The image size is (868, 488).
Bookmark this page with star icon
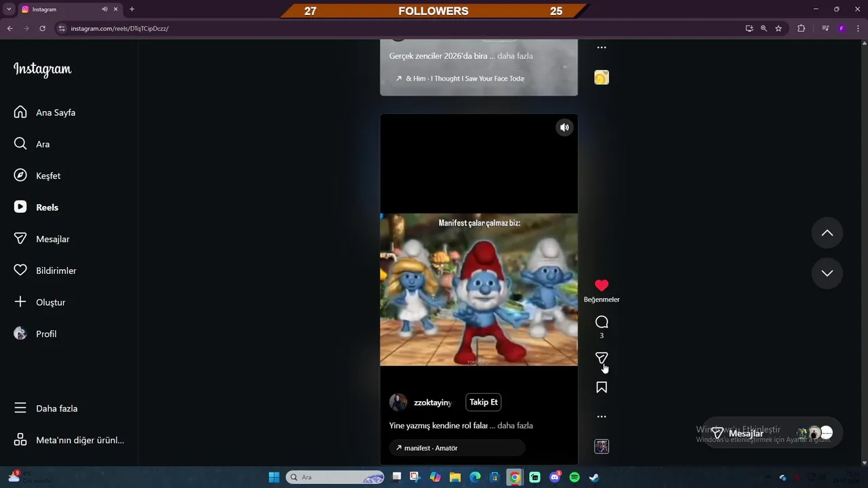click(x=778, y=28)
